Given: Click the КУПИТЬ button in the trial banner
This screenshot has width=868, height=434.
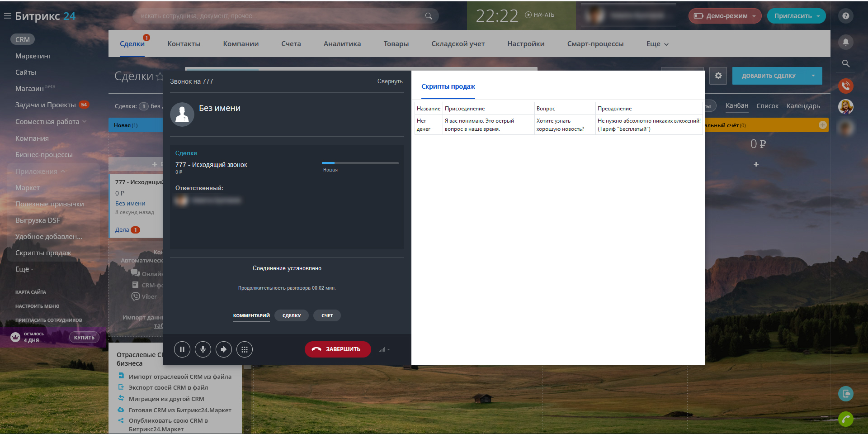Looking at the screenshot, I should pos(84,337).
